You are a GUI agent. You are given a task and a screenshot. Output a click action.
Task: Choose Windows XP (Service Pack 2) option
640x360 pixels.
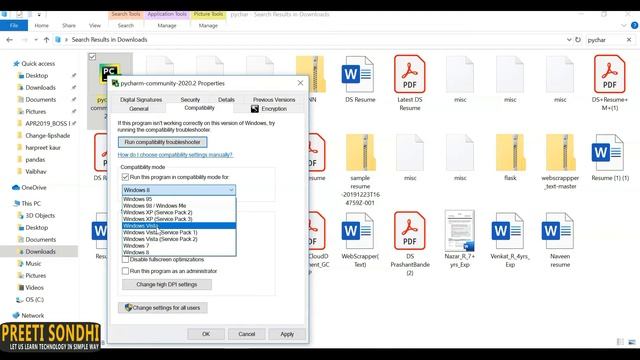point(179,212)
